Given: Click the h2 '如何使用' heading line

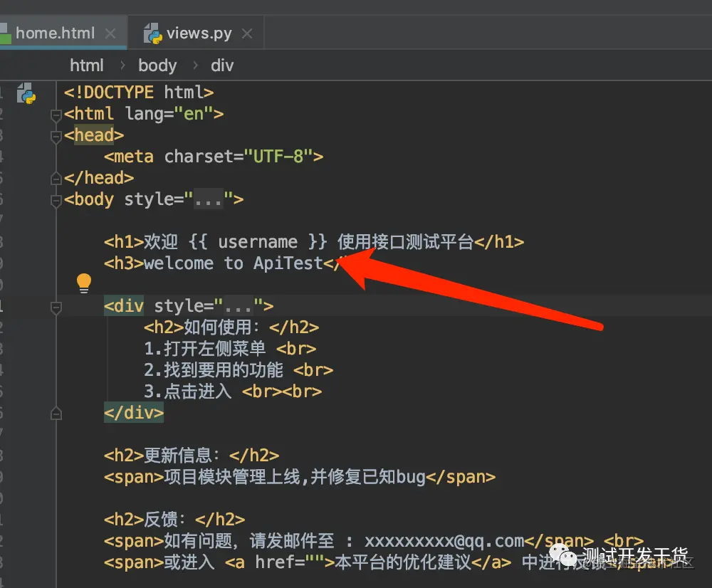Looking at the screenshot, I should tap(231, 327).
